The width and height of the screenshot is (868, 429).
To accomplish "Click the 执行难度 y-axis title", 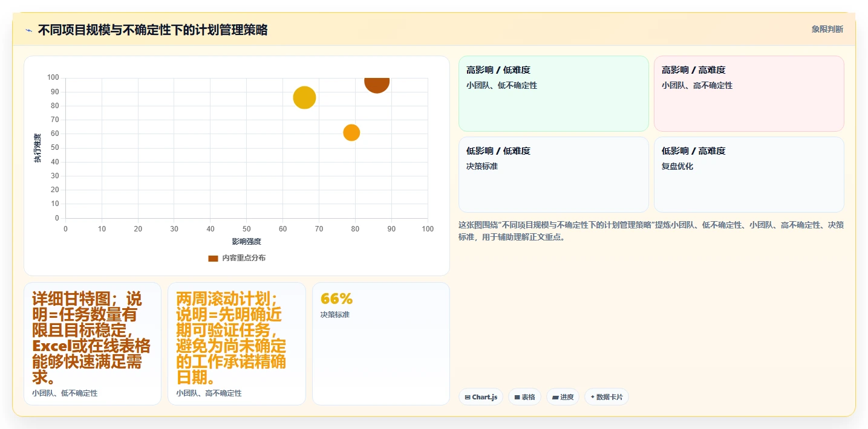I will point(38,148).
